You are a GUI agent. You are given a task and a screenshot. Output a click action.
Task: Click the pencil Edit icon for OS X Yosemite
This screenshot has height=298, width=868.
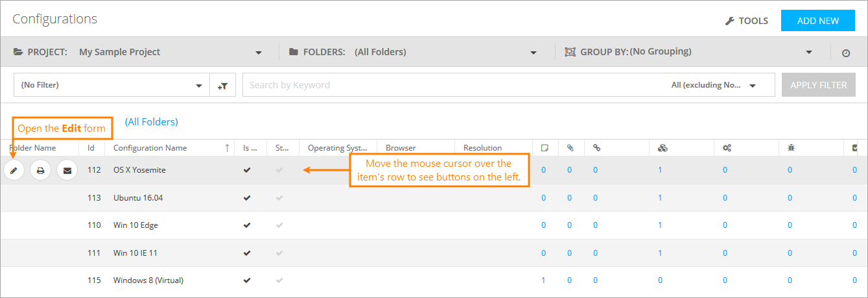(14, 170)
